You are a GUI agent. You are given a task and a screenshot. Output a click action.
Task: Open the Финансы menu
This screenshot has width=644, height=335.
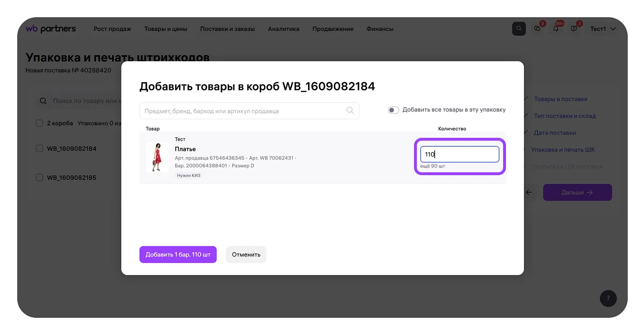tap(380, 29)
